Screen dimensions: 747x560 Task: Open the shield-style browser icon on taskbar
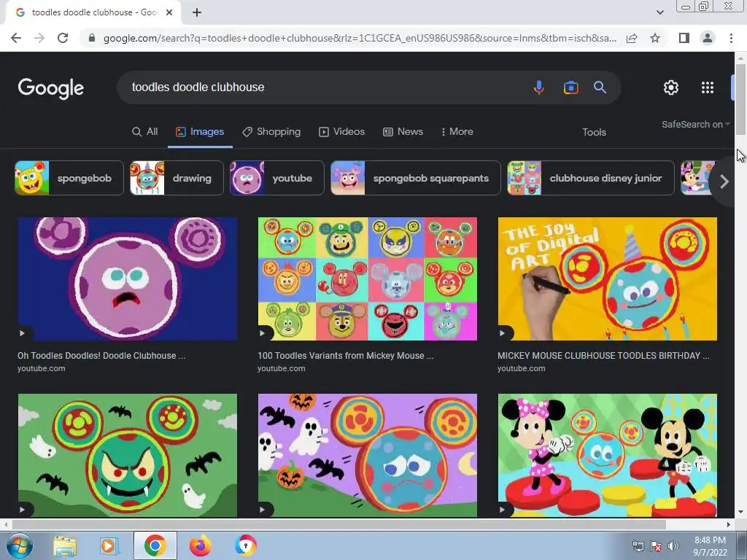click(245, 545)
